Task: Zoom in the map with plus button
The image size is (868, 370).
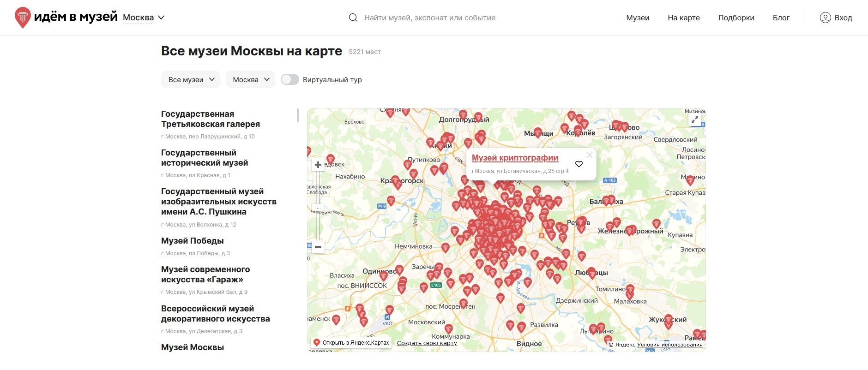Action: (x=318, y=165)
